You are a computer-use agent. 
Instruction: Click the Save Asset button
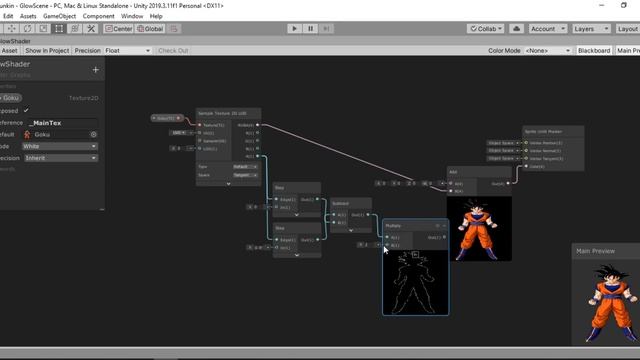coord(9,51)
